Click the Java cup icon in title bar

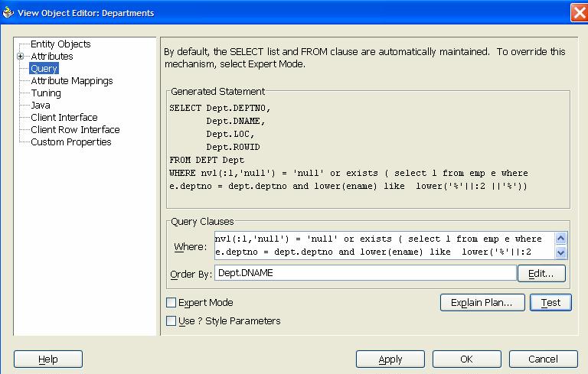(x=9, y=12)
